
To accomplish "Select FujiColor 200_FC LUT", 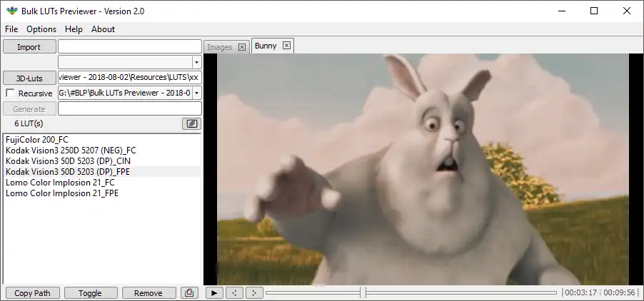I will click(x=102, y=140).
